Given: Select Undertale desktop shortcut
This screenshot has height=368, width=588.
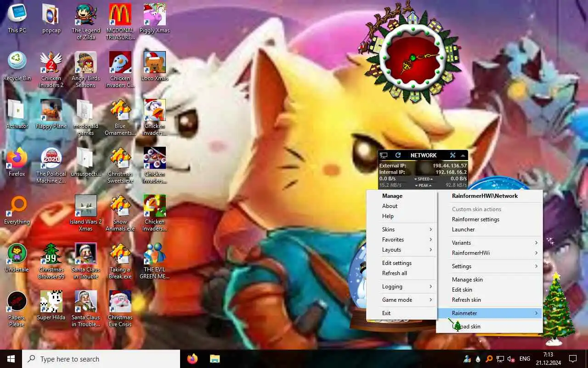Looking at the screenshot, I should (x=17, y=258).
